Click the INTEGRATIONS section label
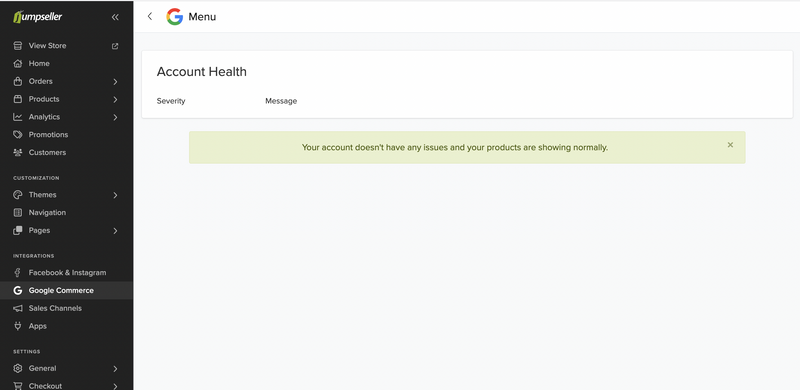800x390 pixels. pyautogui.click(x=34, y=256)
